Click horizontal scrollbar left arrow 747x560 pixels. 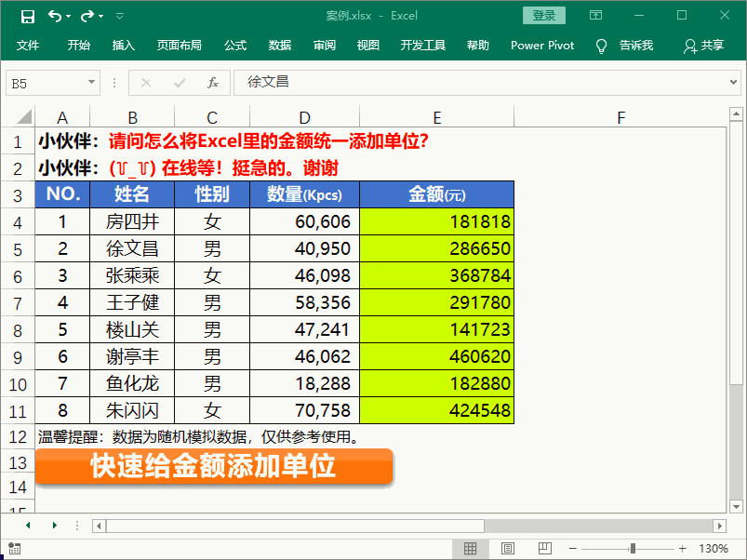pyautogui.click(x=99, y=526)
